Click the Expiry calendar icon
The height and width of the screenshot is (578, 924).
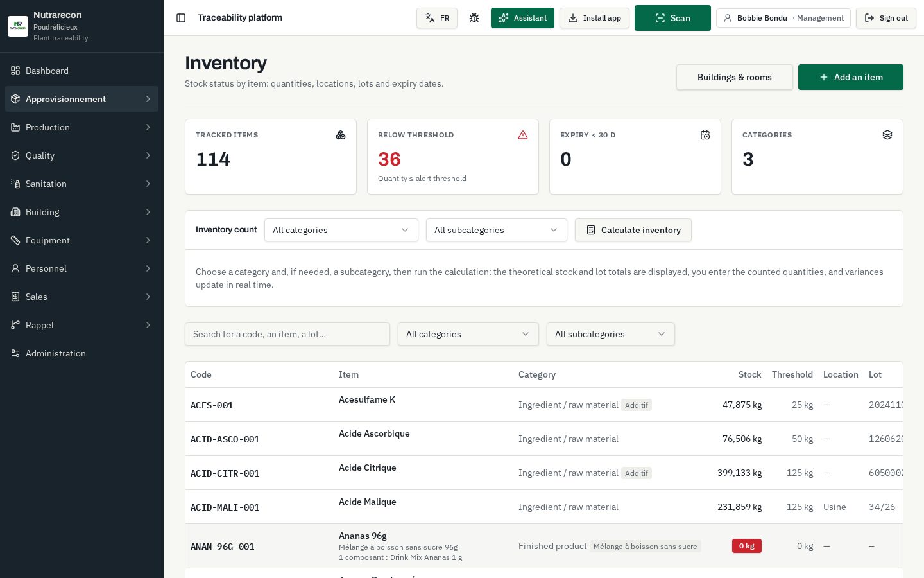point(705,135)
